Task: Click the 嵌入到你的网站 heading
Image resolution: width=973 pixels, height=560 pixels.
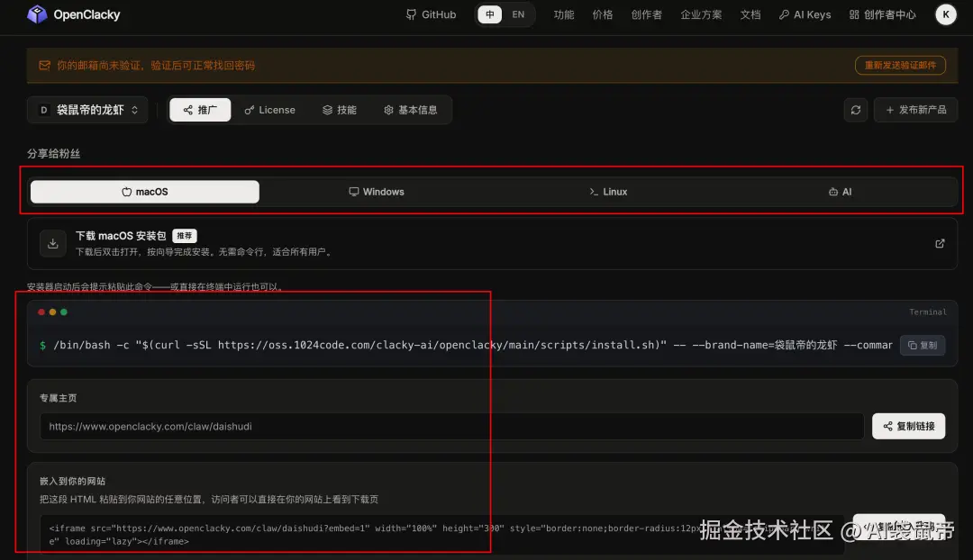Action: coord(73,481)
